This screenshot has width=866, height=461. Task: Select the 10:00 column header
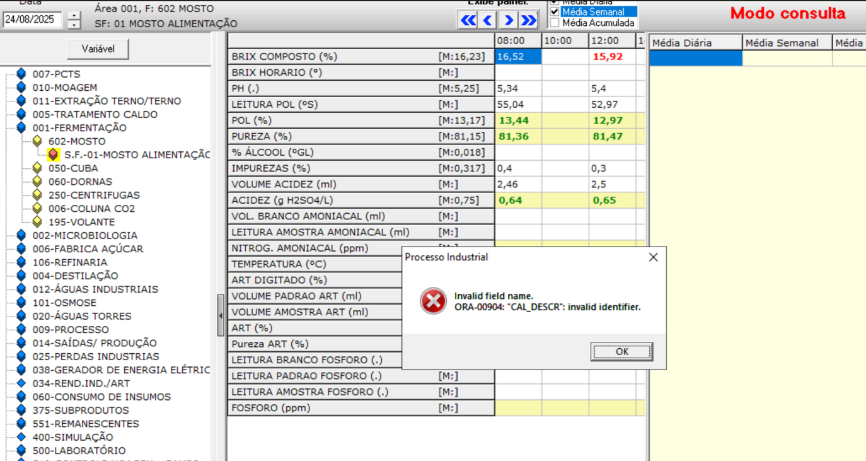(565, 41)
